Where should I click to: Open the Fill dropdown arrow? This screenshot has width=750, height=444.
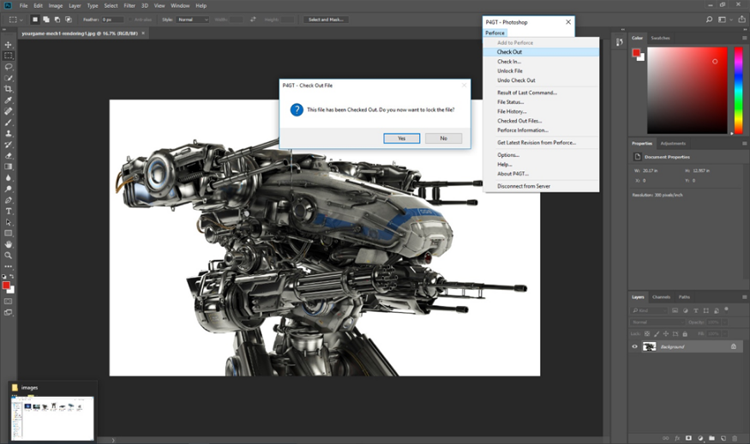pyautogui.click(x=724, y=334)
